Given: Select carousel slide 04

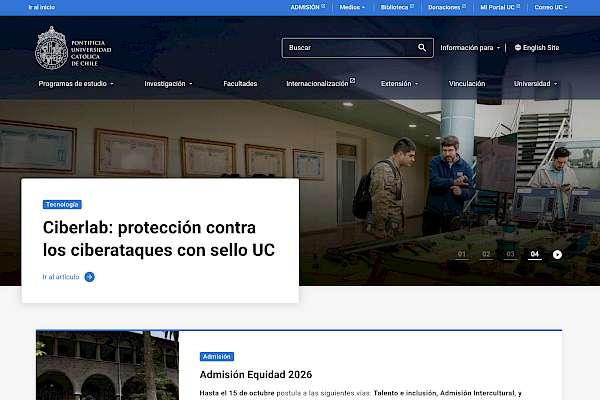Looking at the screenshot, I should pyautogui.click(x=535, y=254).
